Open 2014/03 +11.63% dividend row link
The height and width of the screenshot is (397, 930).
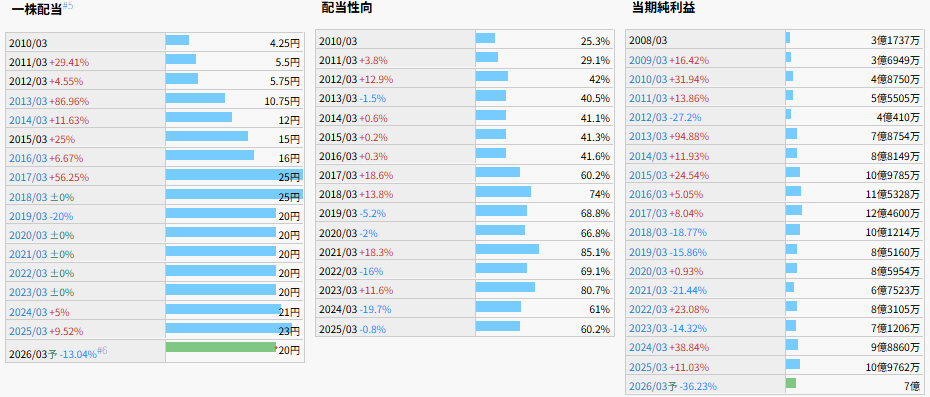click(28, 120)
